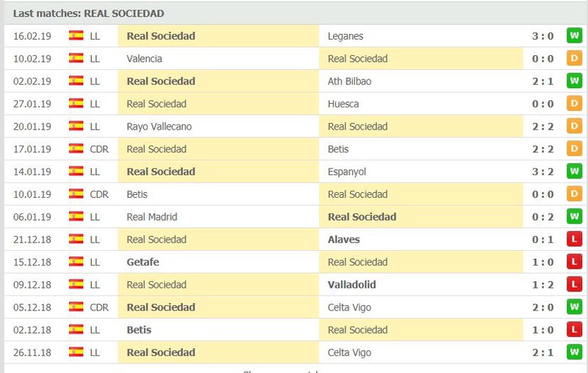Screen dimensions: 588x373
Task: Click the Spain flag on 02.02.19 row
Action: coord(76,81)
